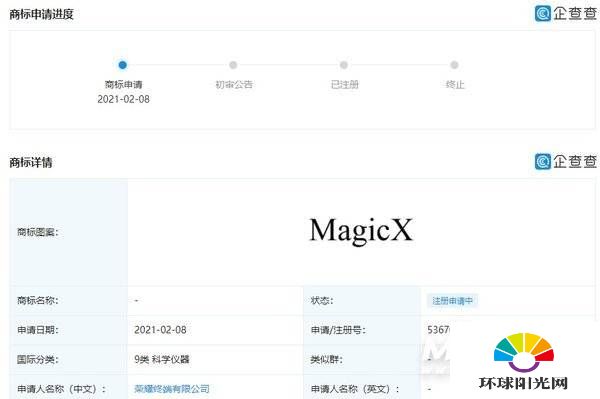
Task: Click the 申请人名称（英文） label
Action: tap(355, 389)
